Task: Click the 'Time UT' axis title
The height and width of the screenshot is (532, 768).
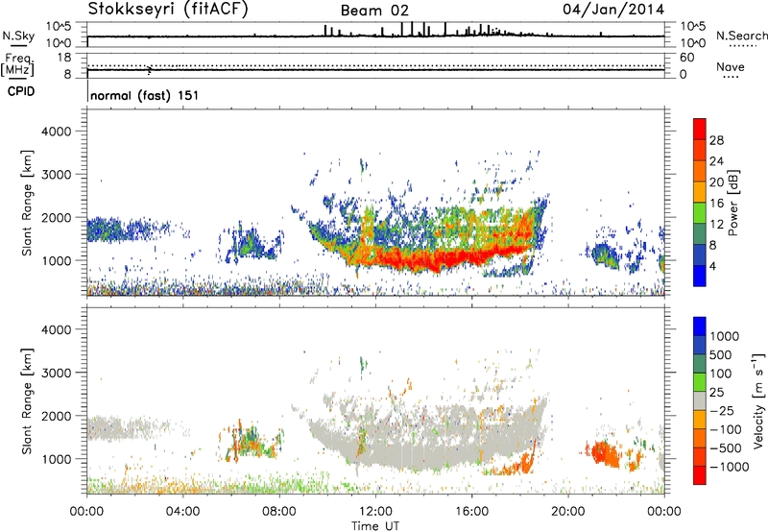Action: (375, 526)
